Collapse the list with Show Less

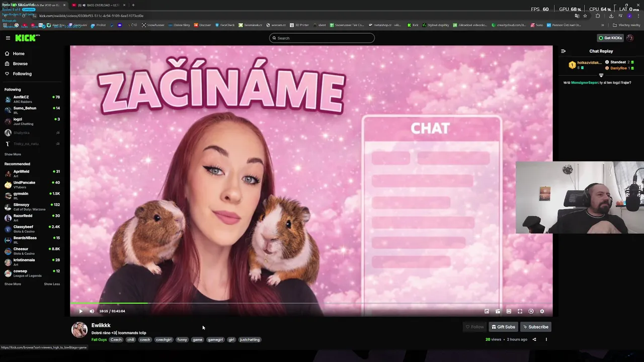point(52,284)
